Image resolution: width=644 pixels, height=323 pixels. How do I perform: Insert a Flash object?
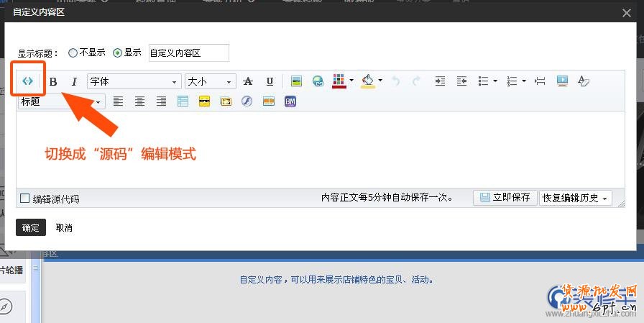[x=247, y=101]
